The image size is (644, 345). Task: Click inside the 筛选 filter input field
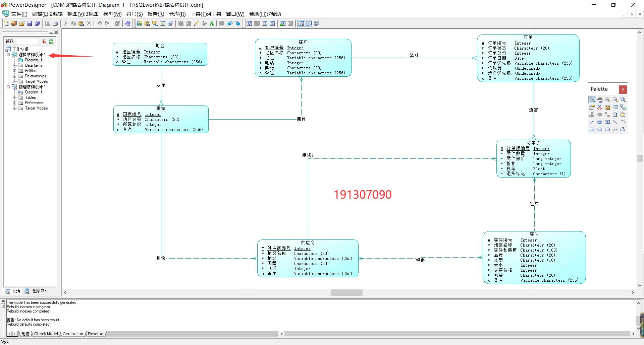pyautogui.click(x=27, y=42)
